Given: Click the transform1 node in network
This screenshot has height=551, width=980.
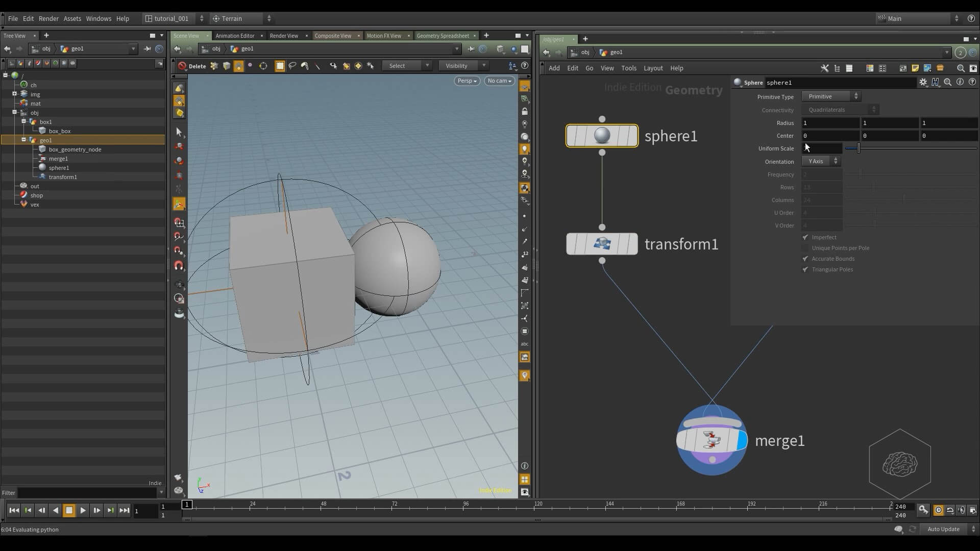Looking at the screenshot, I should [x=602, y=244].
